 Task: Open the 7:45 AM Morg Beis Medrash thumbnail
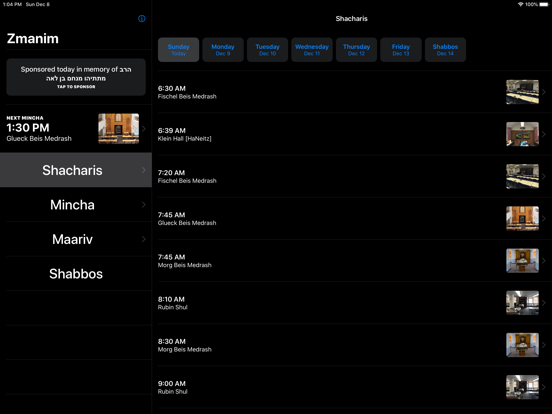click(x=522, y=261)
